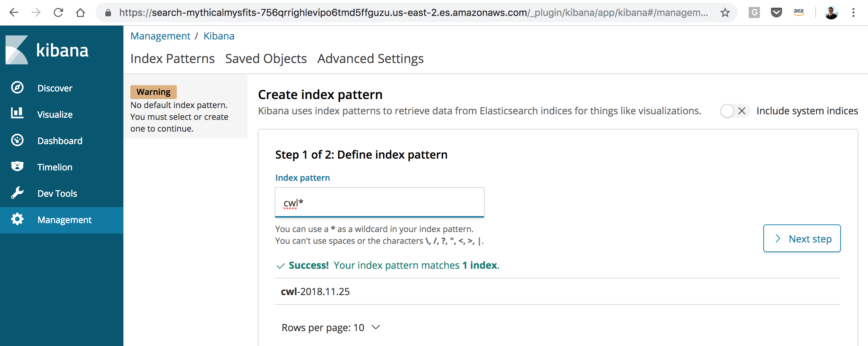The width and height of the screenshot is (868, 346).
Task: Open the Pocket extension icon
Action: click(x=776, y=13)
